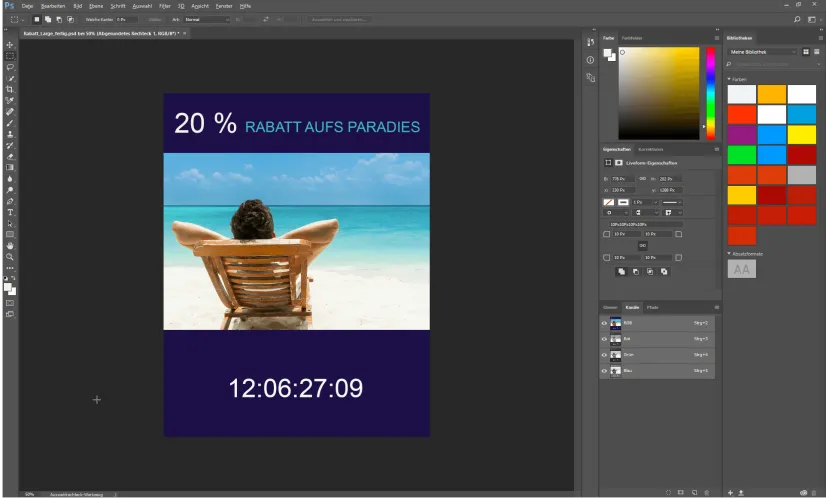The image size is (826, 500).
Task: Collapse the Farben section in library
Action: tap(729, 79)
